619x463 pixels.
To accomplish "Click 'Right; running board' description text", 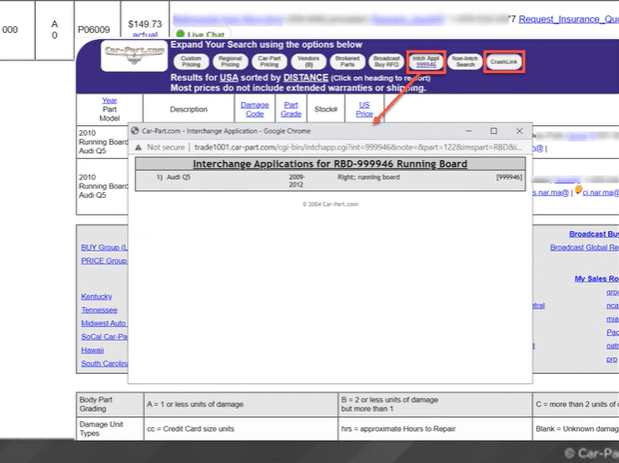I will (368, 177).
